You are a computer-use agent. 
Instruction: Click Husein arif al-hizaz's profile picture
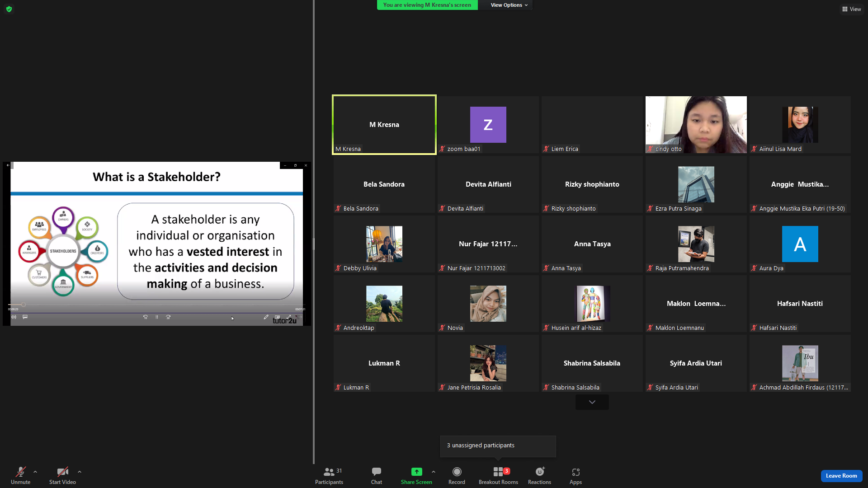pyautogui.click(x=592, y=304)
